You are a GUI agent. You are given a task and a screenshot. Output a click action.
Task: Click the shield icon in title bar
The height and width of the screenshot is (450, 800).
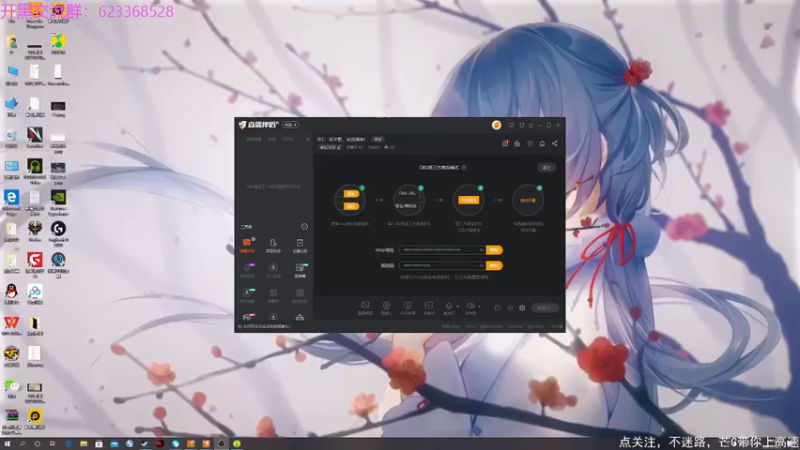coord(521,125)
